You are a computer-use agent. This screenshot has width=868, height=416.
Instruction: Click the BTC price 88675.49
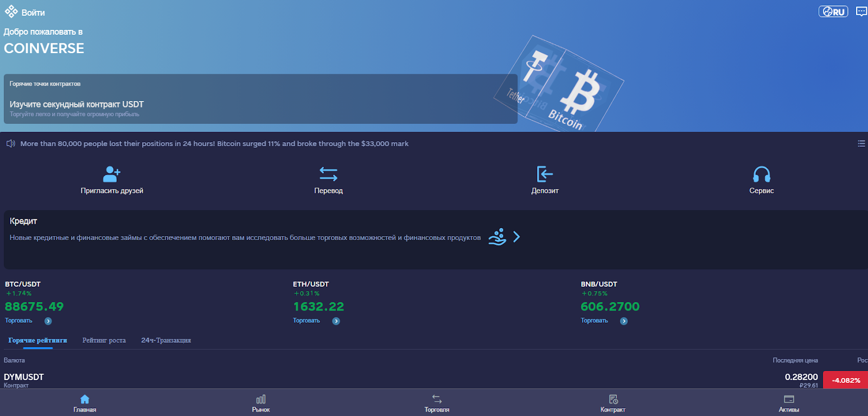(x=34, y=306)
